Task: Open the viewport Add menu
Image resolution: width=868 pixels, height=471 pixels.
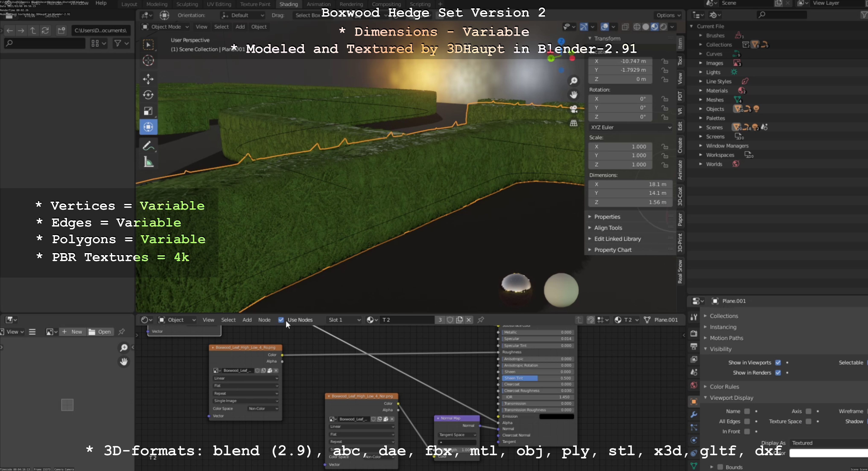Action: (240, 27)
